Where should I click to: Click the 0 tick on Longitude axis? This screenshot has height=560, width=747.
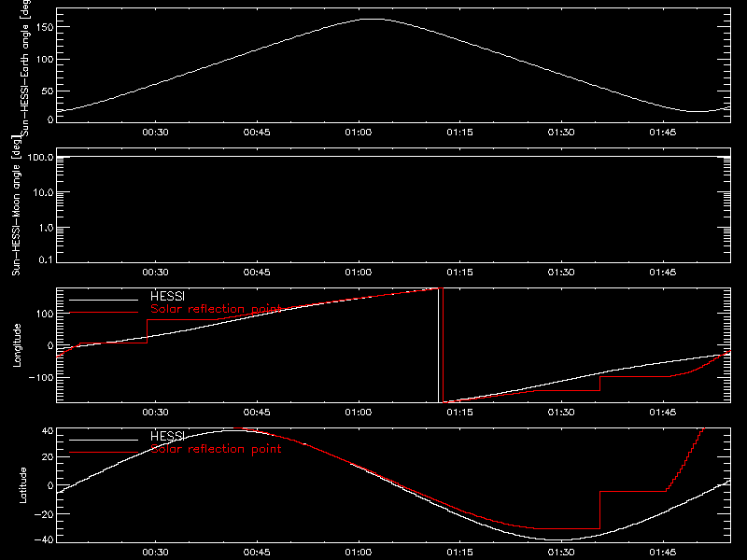pyautogui.click(x=50, y=345)
